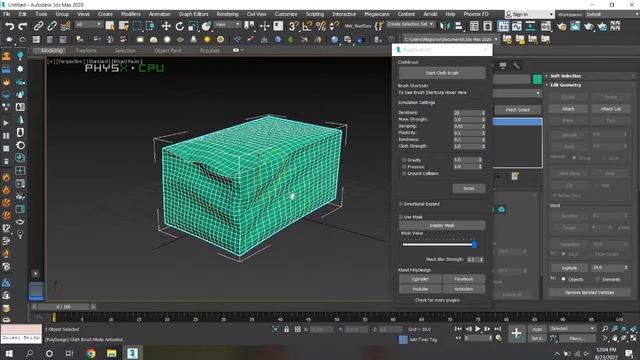This screenshot has height=360, width=640.
Task: Enable the Ground Collision checkbox
Action: pos(404,173)
